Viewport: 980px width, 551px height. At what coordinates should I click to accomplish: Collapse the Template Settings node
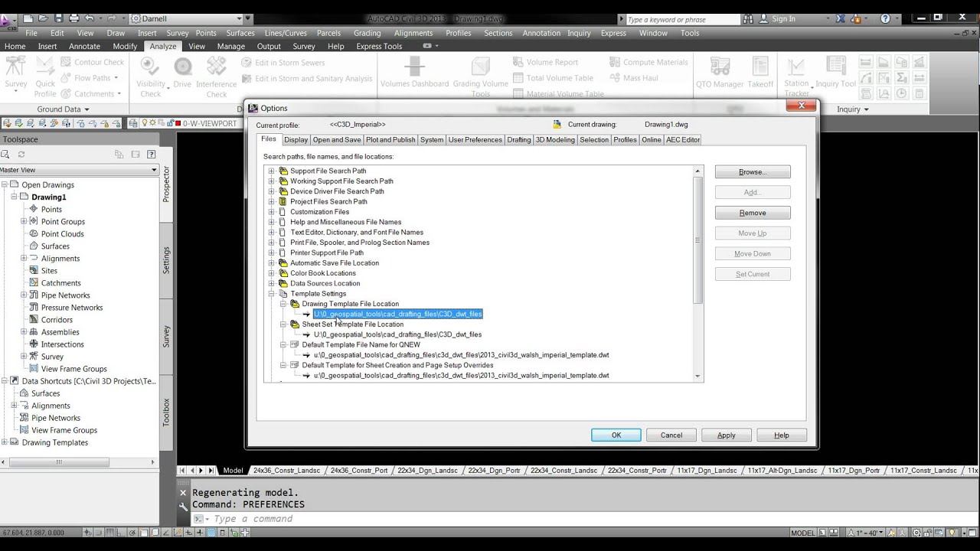coord(271,293)
